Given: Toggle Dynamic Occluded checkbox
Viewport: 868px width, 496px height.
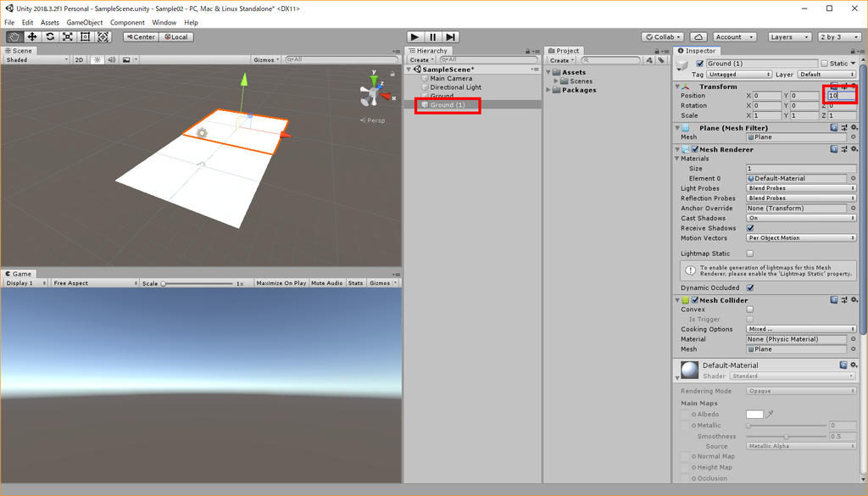Looking at the screenshot, I should pyautogui.click(x=750, y=288).
